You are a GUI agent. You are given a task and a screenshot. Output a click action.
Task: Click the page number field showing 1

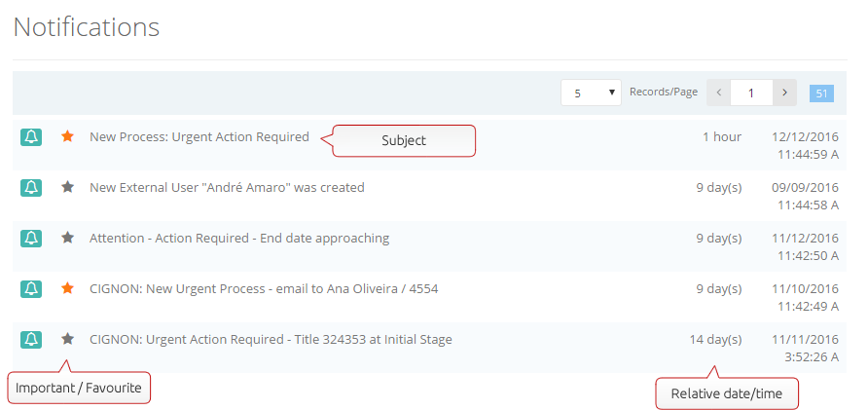[751, 93]
